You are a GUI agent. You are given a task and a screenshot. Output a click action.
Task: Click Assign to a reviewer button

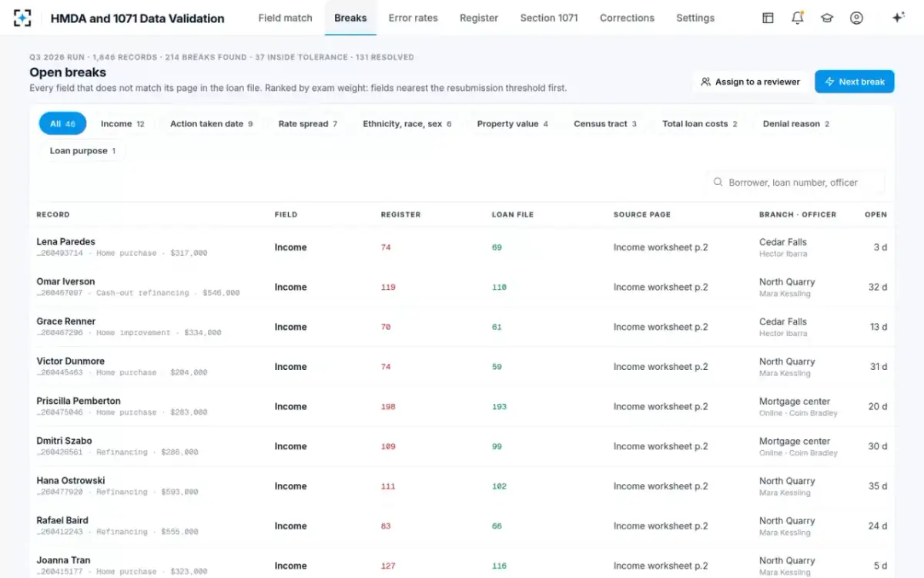tap(751, 82)
